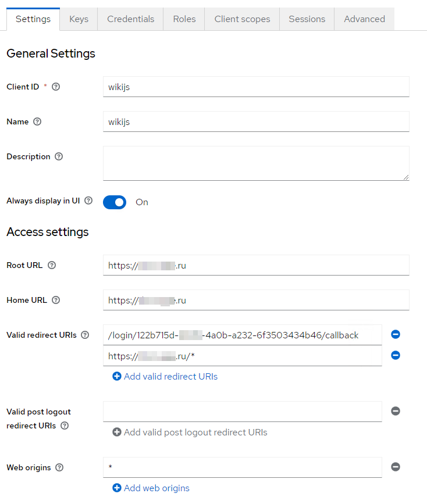This screenshot has height=504, width=427.
Task: Click the Home URL help icon
Action: pyautogui.click(x=56, y=300)
